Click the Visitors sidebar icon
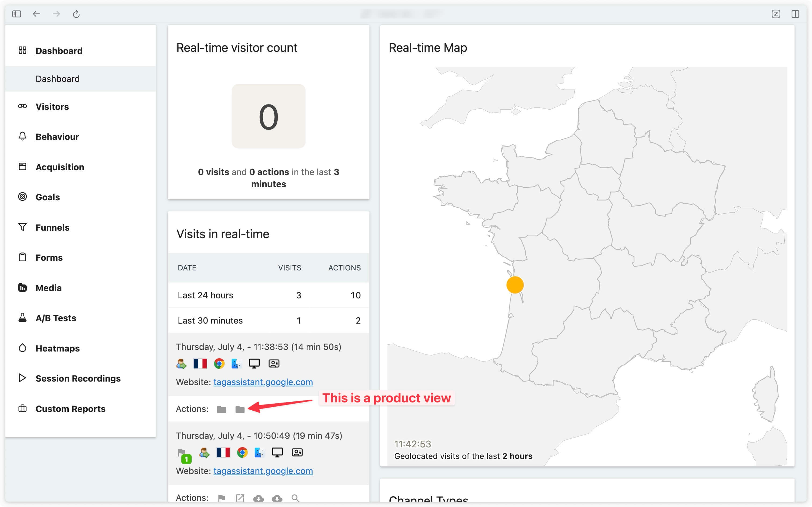The image size is (812, 507). 21,106
